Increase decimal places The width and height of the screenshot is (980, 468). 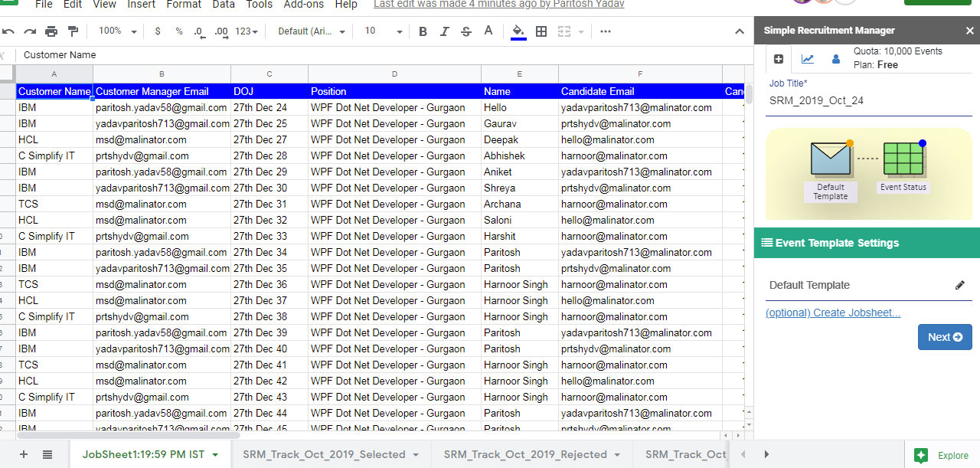click(222, 31)
